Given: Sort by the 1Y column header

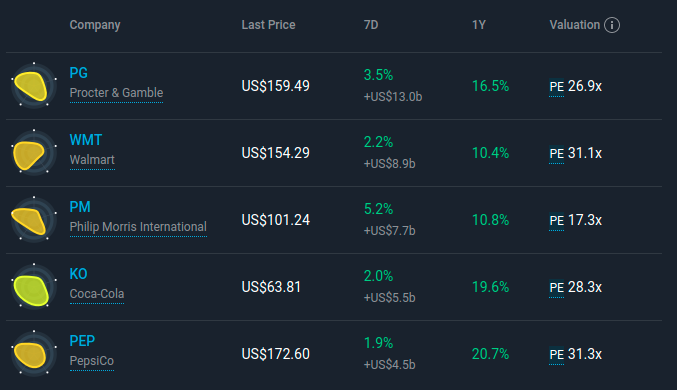Looking at the screenshot, I should (x=479, y=25).
